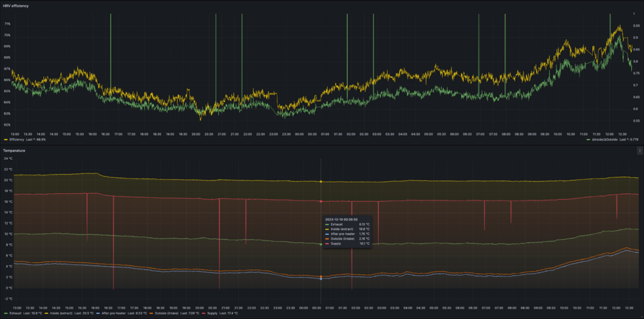Click the Outside (intake) orange color swatch

click(152, 313)
